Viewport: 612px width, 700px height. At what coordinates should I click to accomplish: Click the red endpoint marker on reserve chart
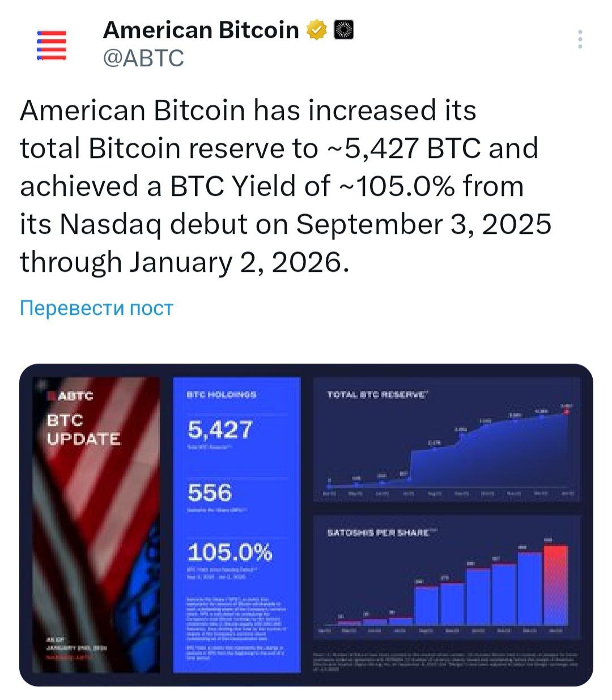tap(566, 411)
